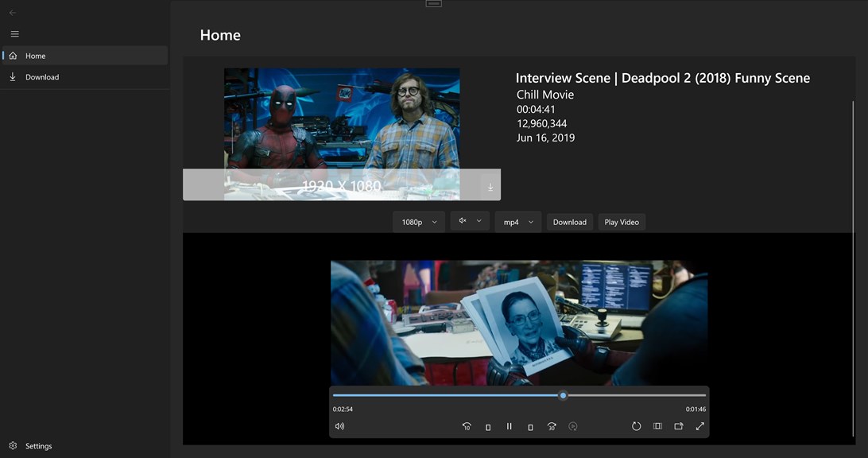Click the rectangle icon just before pause

(488, 427)
